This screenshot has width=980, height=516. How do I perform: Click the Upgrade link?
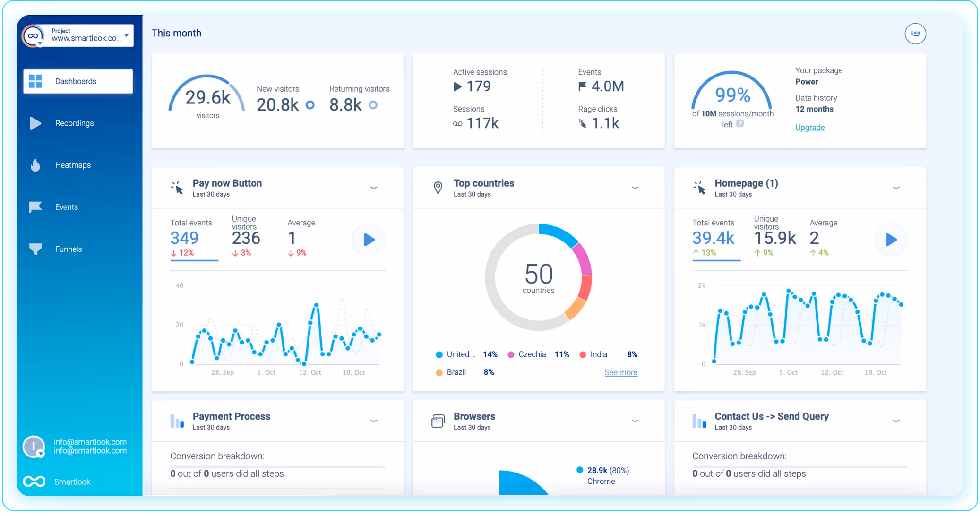tap(809, 128)
